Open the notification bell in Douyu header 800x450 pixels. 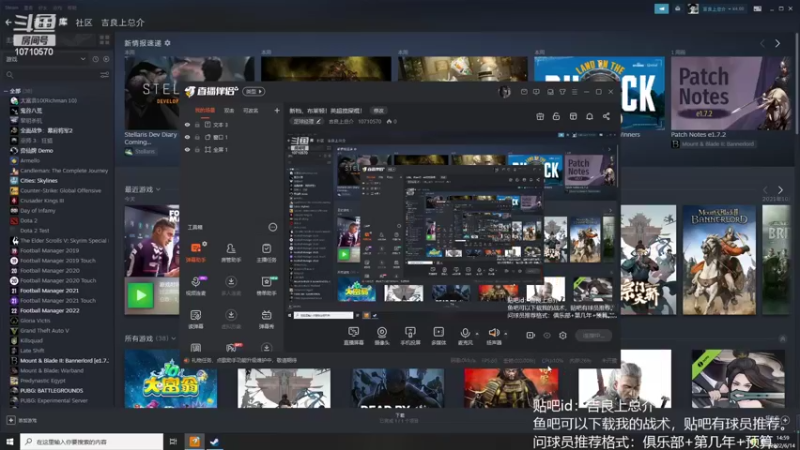tap(589, 116)
